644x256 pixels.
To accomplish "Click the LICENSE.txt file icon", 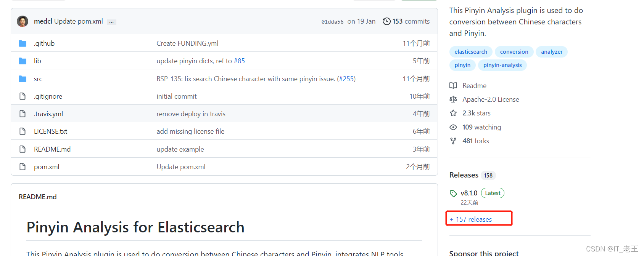I will click(23, 131).
